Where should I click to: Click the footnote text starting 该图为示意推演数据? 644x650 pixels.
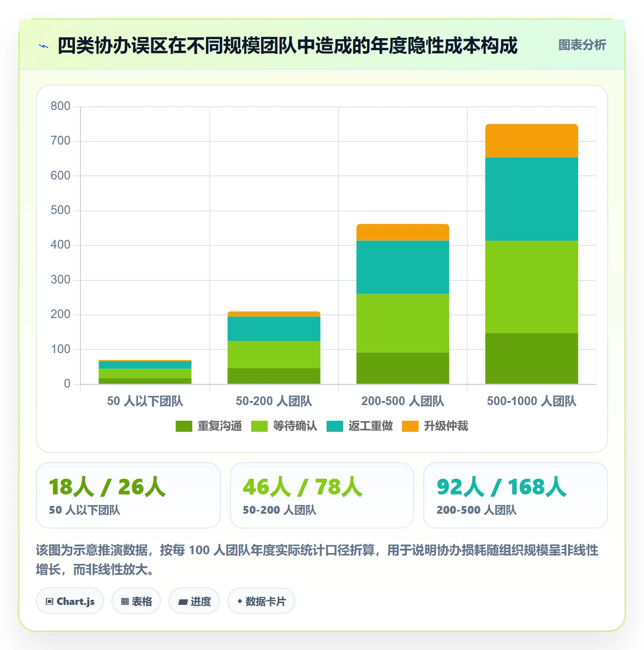(x=317, y=560)
